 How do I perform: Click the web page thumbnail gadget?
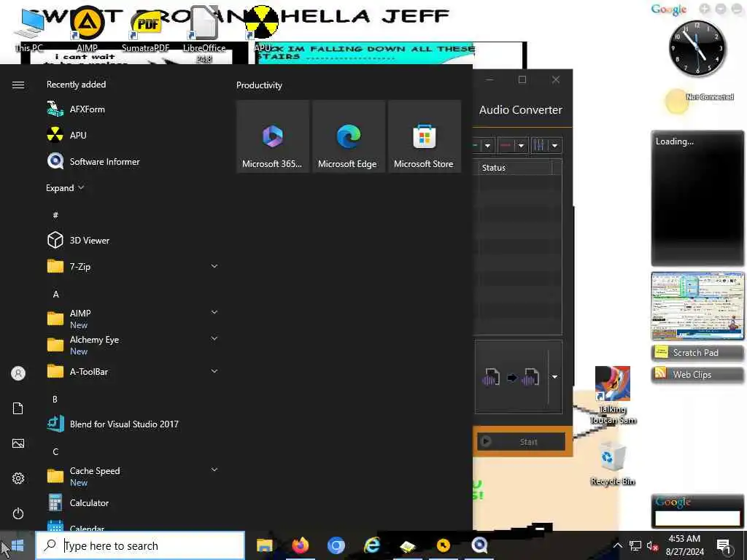tap(697, 306)
